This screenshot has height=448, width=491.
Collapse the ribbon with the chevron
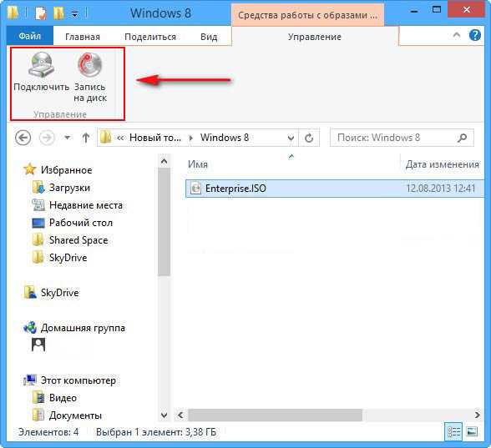coord(457,35)
